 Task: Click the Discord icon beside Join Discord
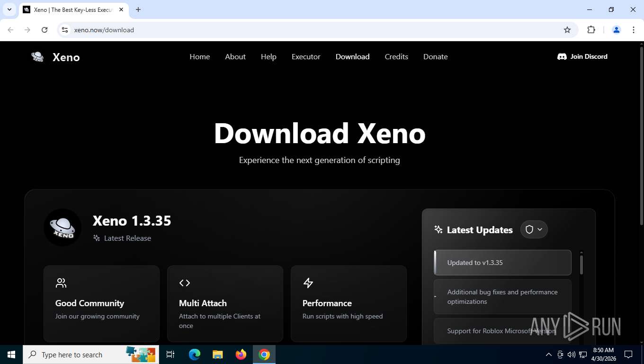click(562, 56)
